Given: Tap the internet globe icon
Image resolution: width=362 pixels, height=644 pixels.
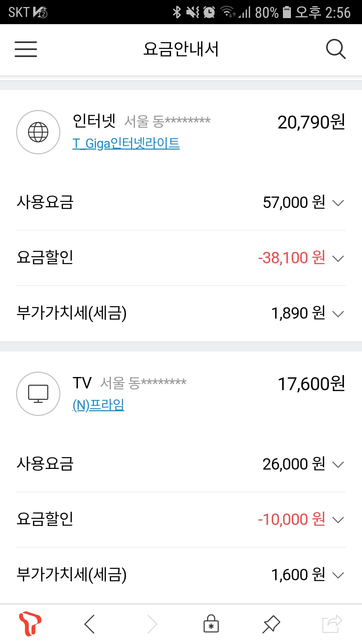Looking at the screenshot, I should click(38, 132).
